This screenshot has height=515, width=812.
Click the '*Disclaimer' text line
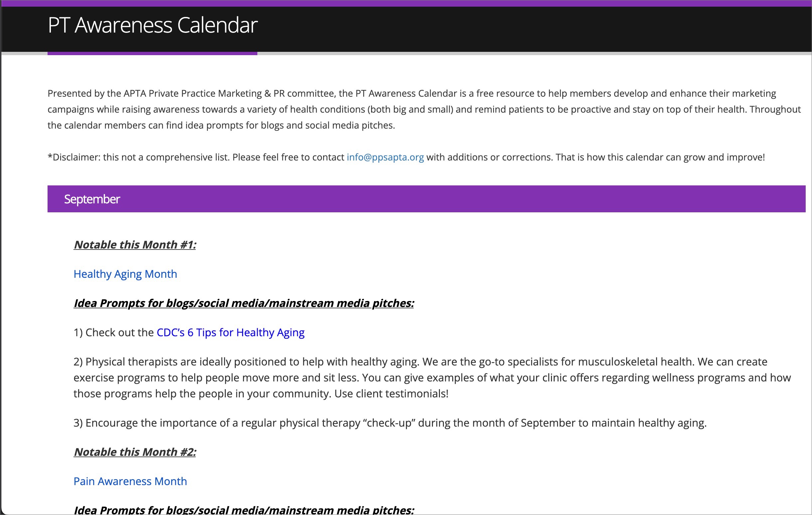point(196,157)
